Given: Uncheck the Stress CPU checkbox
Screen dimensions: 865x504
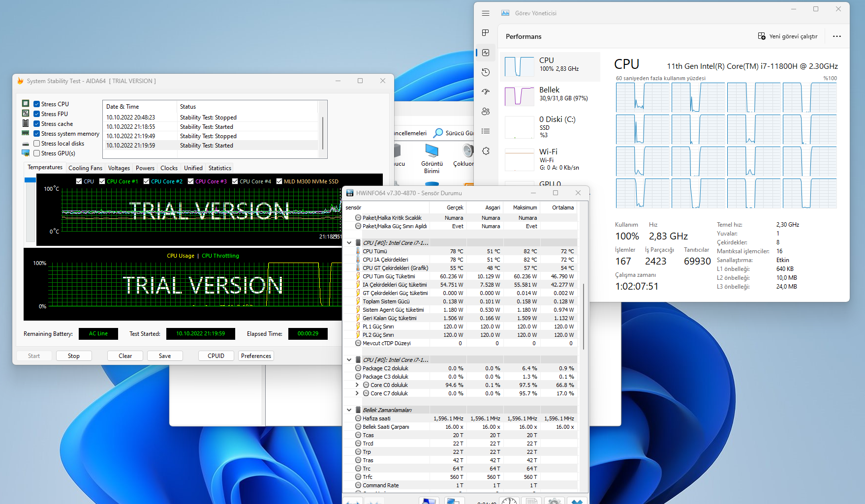Looking at the screenshot, I should [37, 104].
